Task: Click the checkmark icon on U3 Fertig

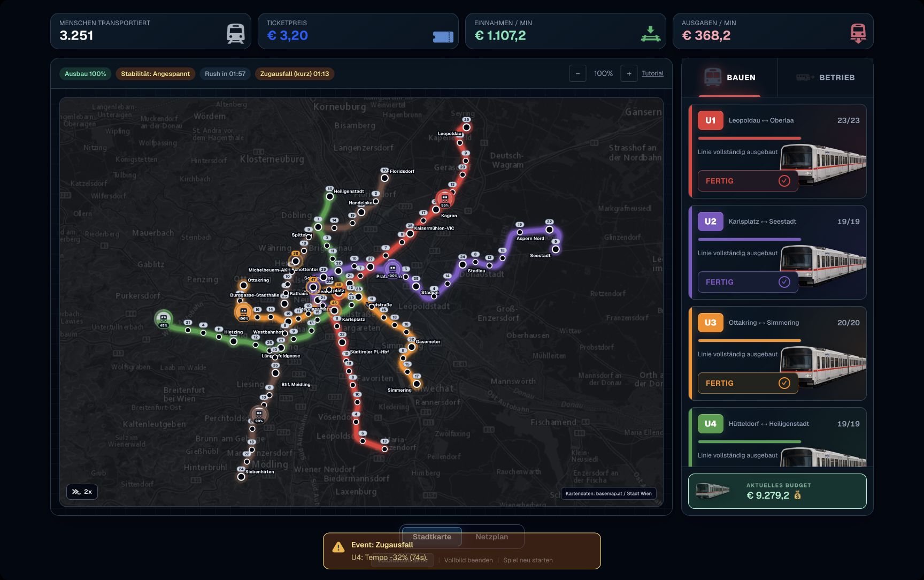Action: tap(784, 383)
